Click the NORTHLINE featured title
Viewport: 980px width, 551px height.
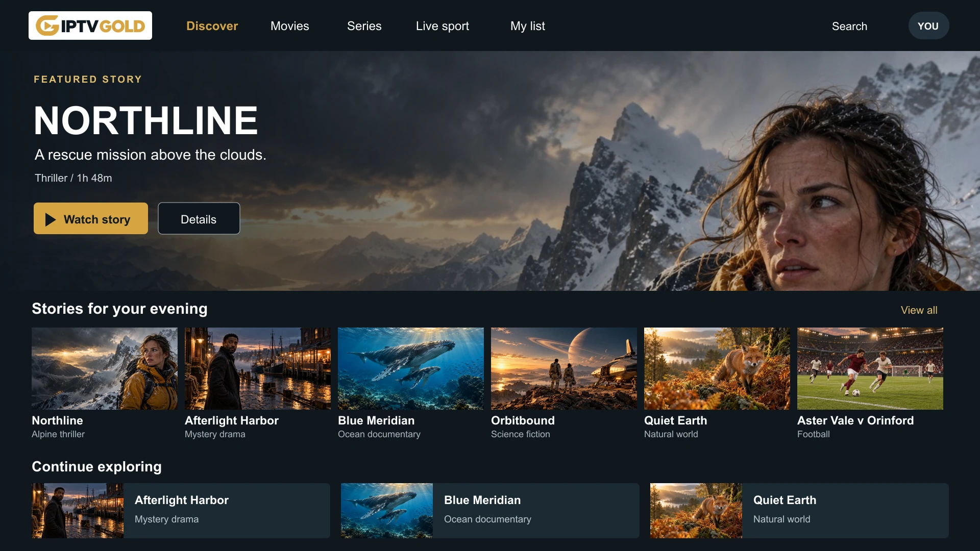tap(146, 120)
